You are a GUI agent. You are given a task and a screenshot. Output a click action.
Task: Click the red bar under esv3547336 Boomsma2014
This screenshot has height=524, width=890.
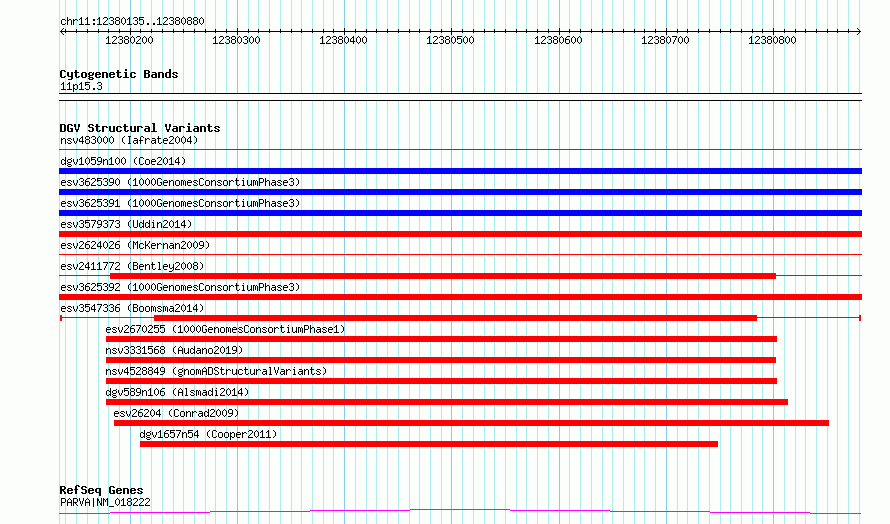point(455,318)
